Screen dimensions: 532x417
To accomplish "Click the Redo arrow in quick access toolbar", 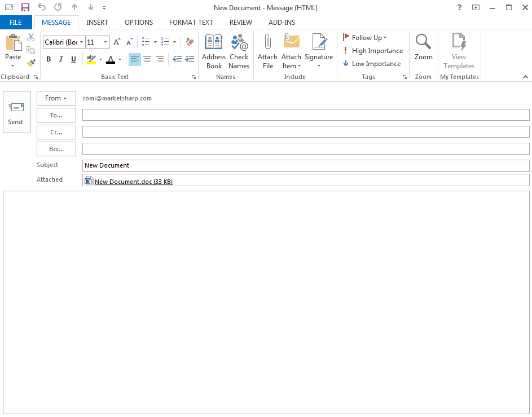I will (58, 7).
